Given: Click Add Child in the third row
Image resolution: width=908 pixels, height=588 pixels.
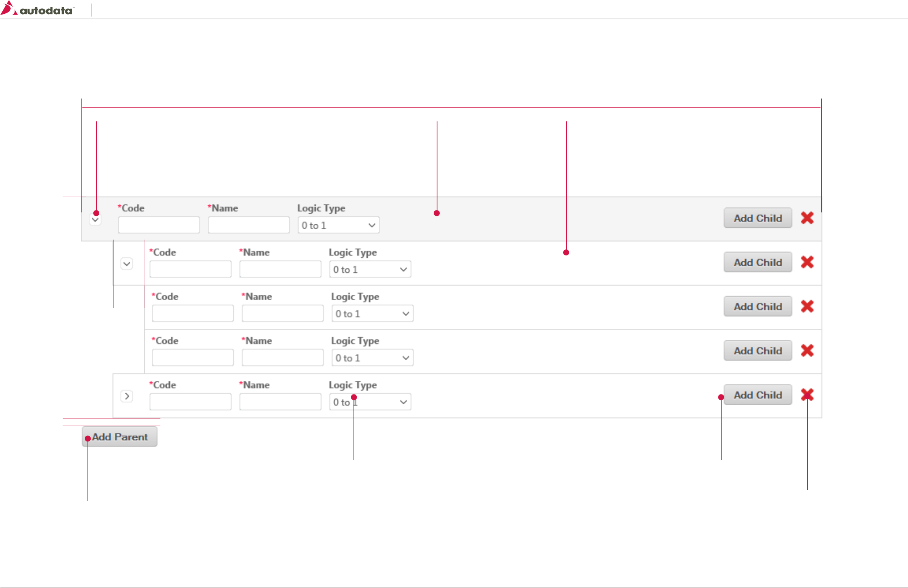Looking at the screenshot, I should (x=757, y=306).
